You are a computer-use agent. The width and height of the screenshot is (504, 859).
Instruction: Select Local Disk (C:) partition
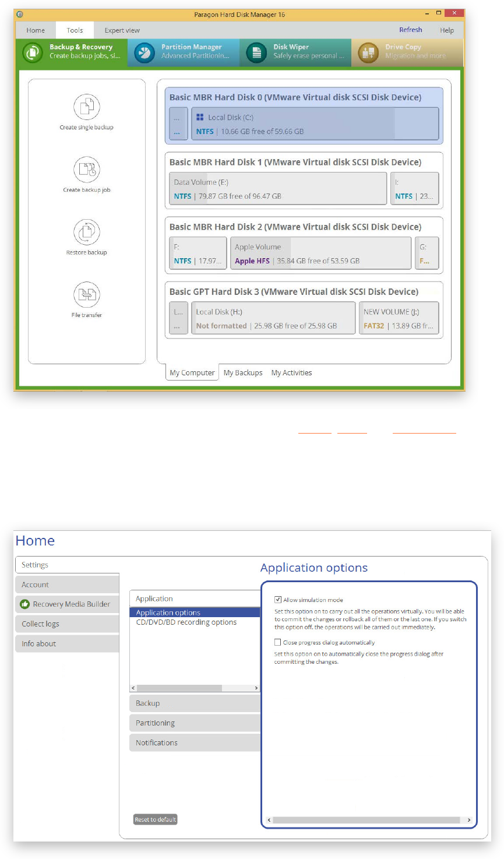click(x=315, y=124)
